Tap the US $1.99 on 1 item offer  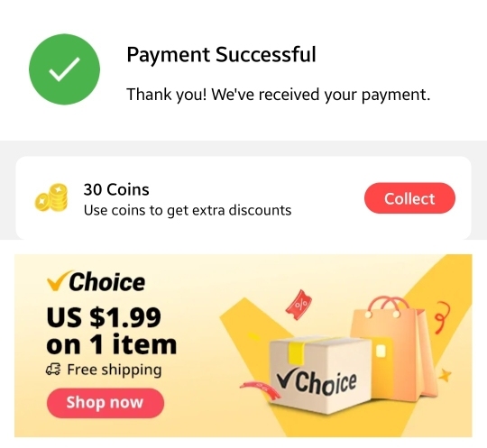click(112, 331)
